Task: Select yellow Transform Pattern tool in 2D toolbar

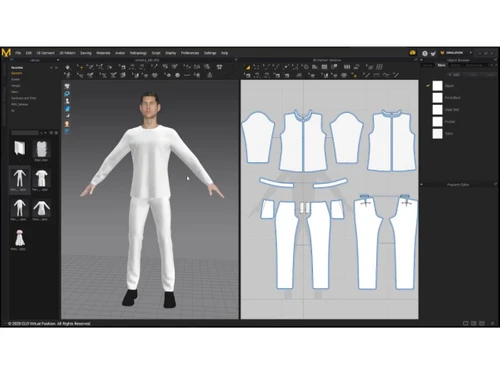Action: tap(248, 67)
